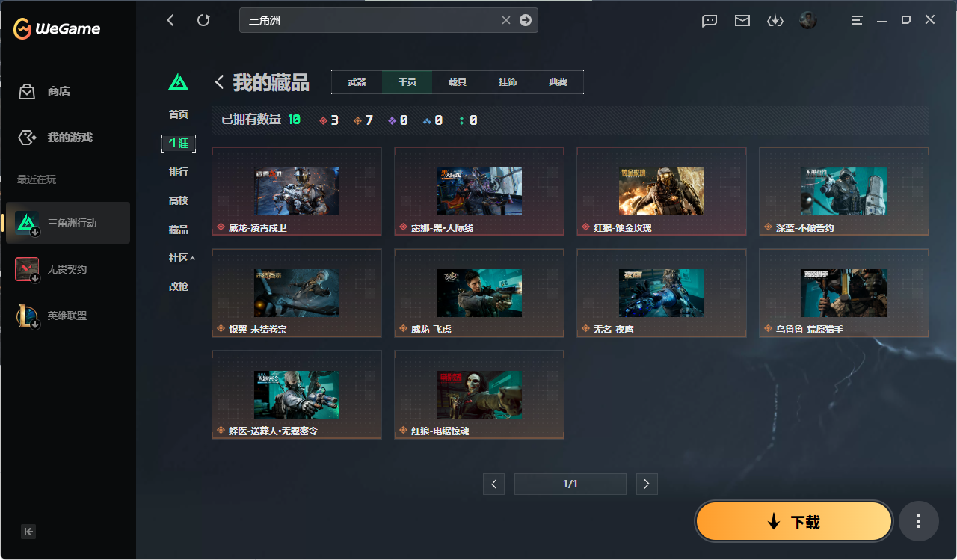Click the 已拥有数量 owned count label
The width and height of the screenshot is (957, 560).
pyautogui.click(x=252, y=120)
